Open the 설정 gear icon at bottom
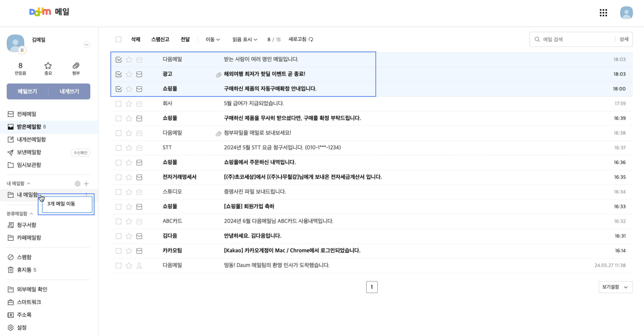Screen dimensions: 644x336 pos(11,327)
